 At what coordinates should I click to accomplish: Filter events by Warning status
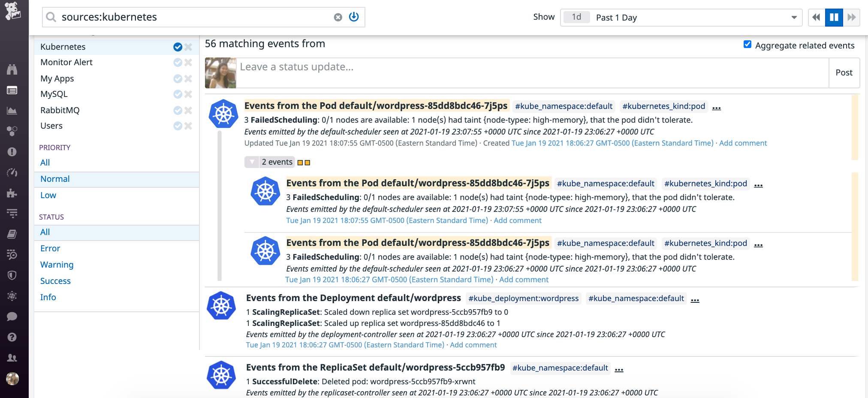coord(57,265)
